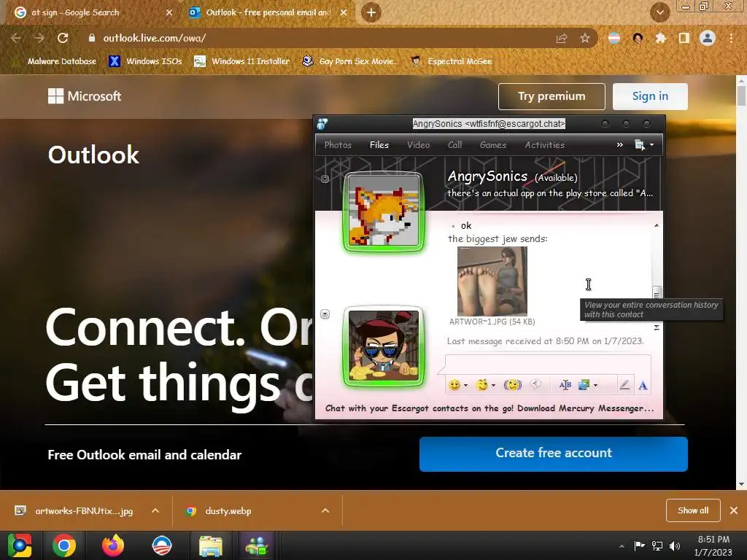This screenshot has width=747, height=560.
Task: Collapse AngrySonics display picture arrow
Action: tap(325, 179)
